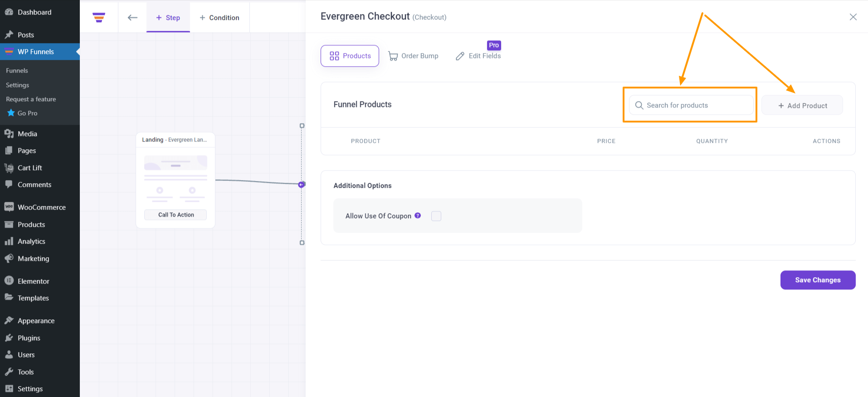Click the Media icon in sidebar
Viewport: 868px width, 397px height.
pos(9,133)
